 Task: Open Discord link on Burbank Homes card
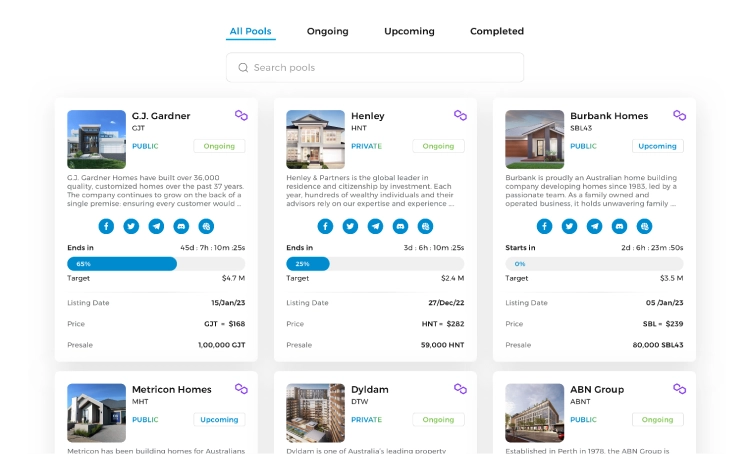619,226
